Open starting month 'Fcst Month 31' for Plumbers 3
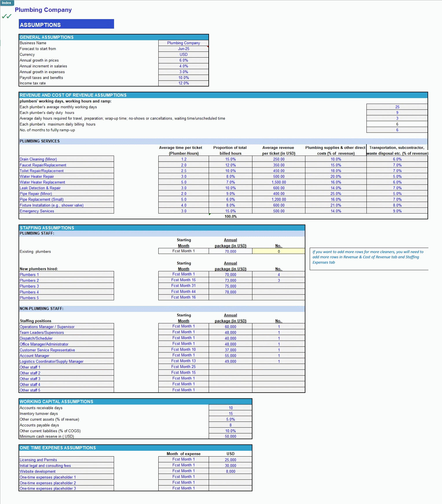The image size is (442, 504). click(x=184, y=286)
